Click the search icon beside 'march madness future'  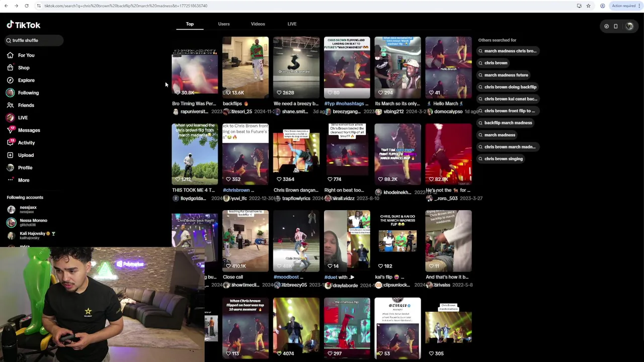[x=480, y=75]
